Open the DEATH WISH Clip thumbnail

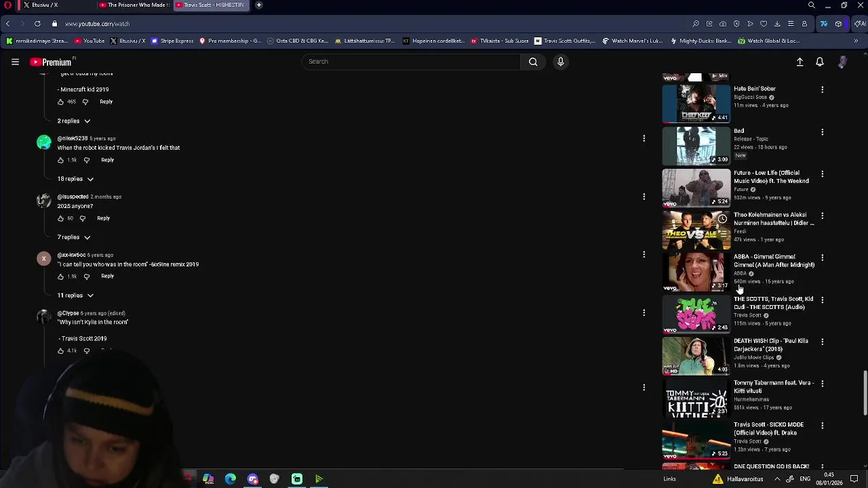point(696,356)
